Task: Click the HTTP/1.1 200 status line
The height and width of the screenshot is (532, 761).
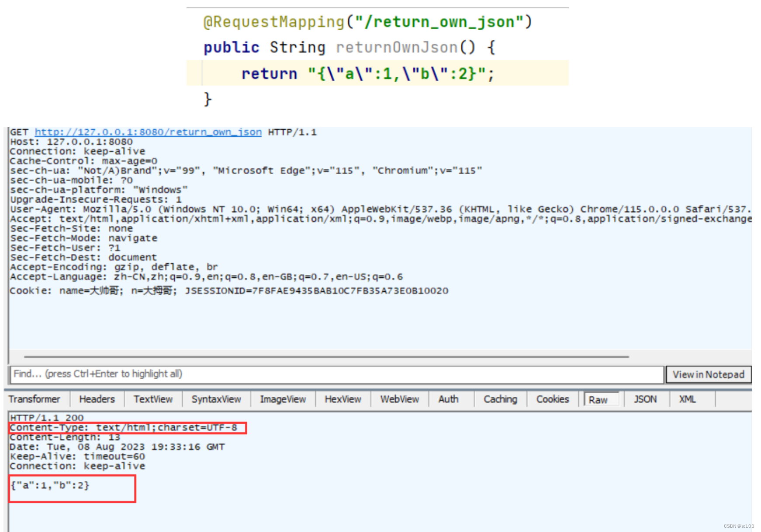Action: (47, 418)
